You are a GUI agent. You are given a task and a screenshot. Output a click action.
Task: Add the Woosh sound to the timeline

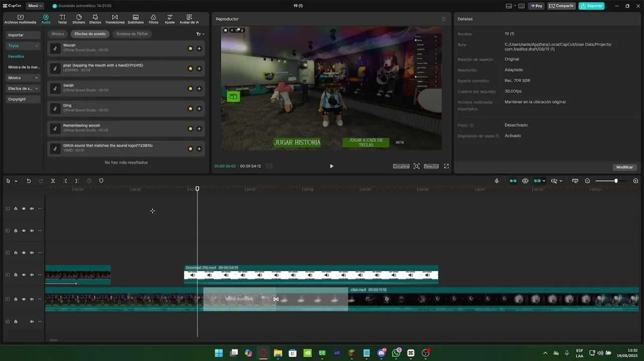click(x=199, y=48)
